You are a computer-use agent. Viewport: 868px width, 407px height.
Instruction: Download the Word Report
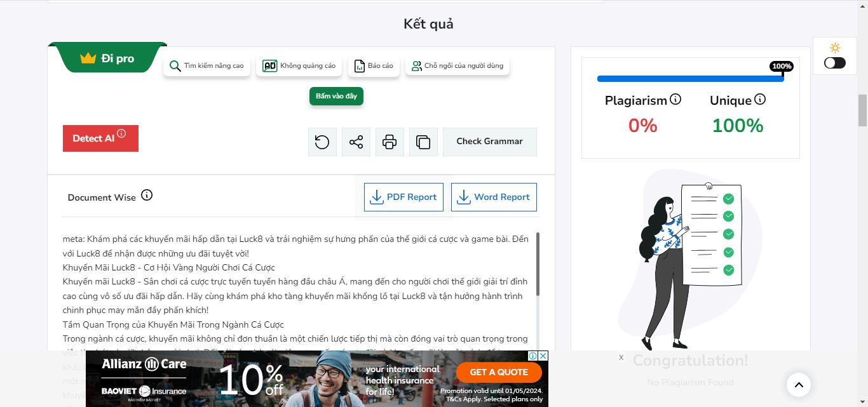click(494, 197)
